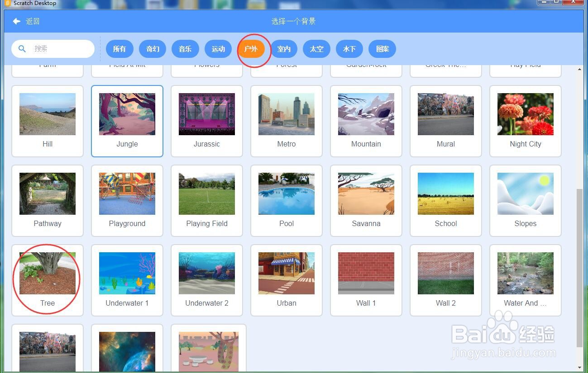Focus the 搜索 search field
This screenshot has height=373, width=588.
click(53, 49)
